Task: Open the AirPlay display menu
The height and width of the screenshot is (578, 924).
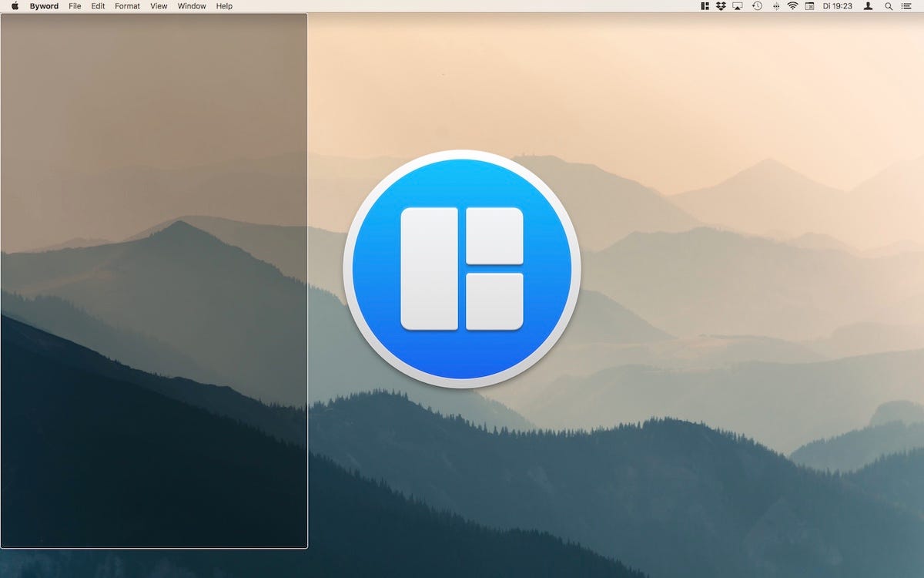Action: click(738, 6)
